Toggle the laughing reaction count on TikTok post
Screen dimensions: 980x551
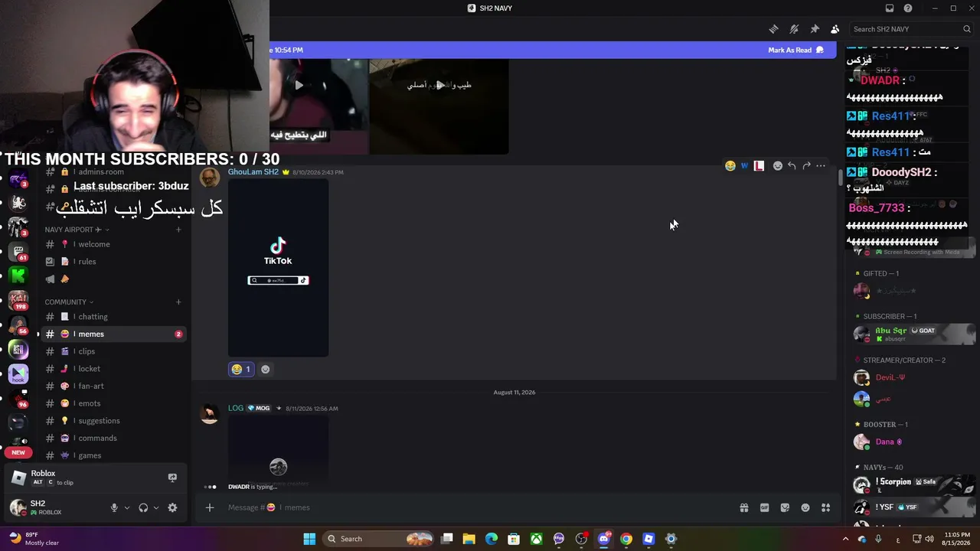[x=241, y=369]
